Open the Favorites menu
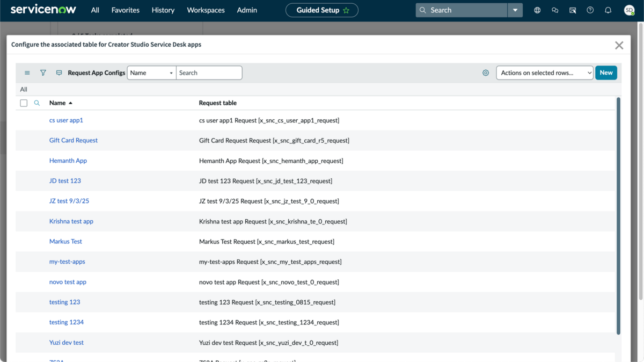The image size is (644, 362). point(126,10)
